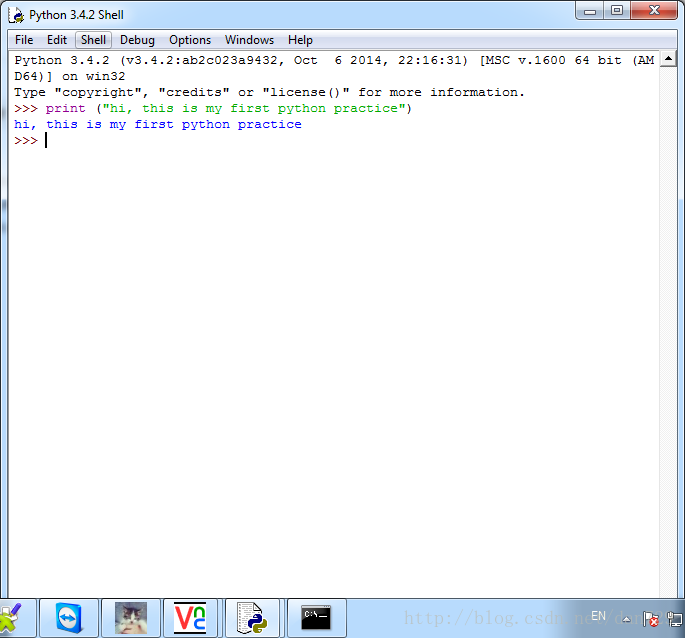The height and width of the screenshot is (638, 685).
Task: Open the Options menu
Action: (x=190, y=40)
